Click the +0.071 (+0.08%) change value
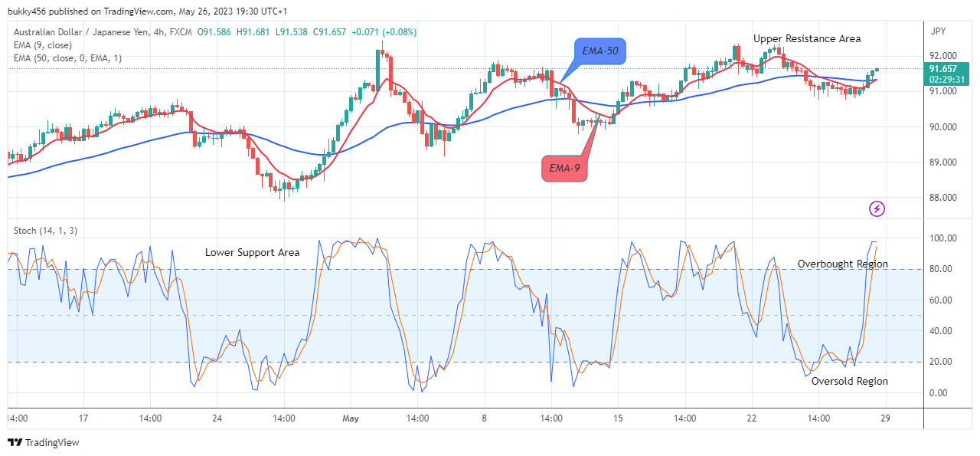Screen dimensions: 980x456 [383, 31]
